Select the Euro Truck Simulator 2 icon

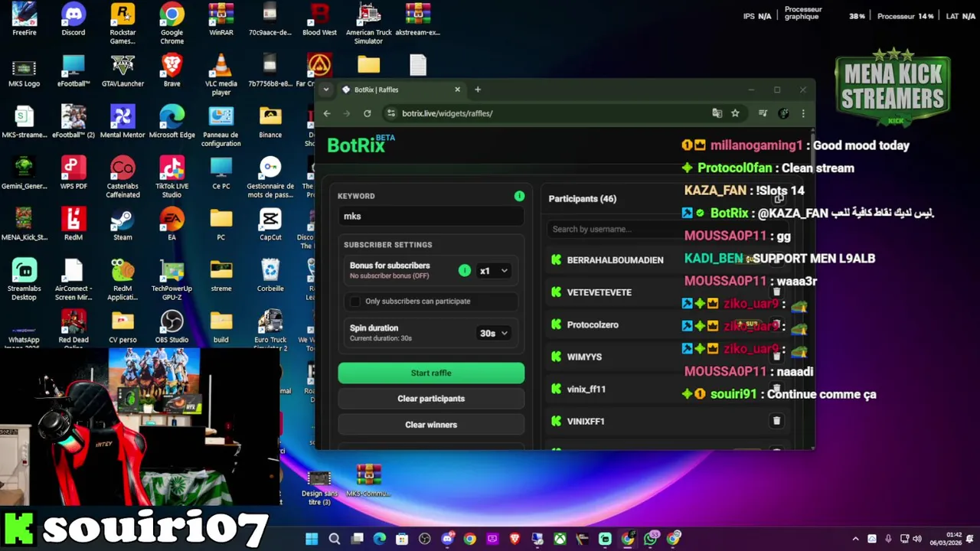270,331
